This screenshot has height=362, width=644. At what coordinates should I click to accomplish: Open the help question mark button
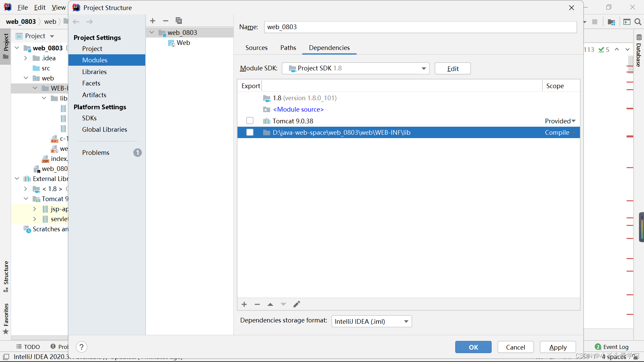click(82, 347)
